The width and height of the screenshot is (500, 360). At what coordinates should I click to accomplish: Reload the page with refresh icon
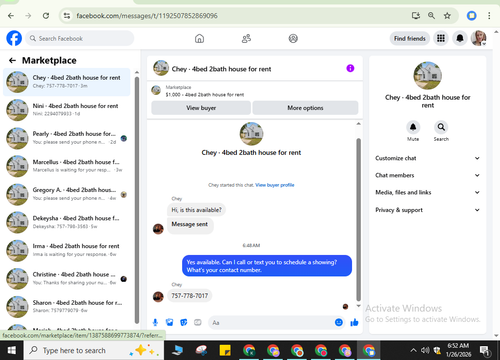tap(46, 16)
